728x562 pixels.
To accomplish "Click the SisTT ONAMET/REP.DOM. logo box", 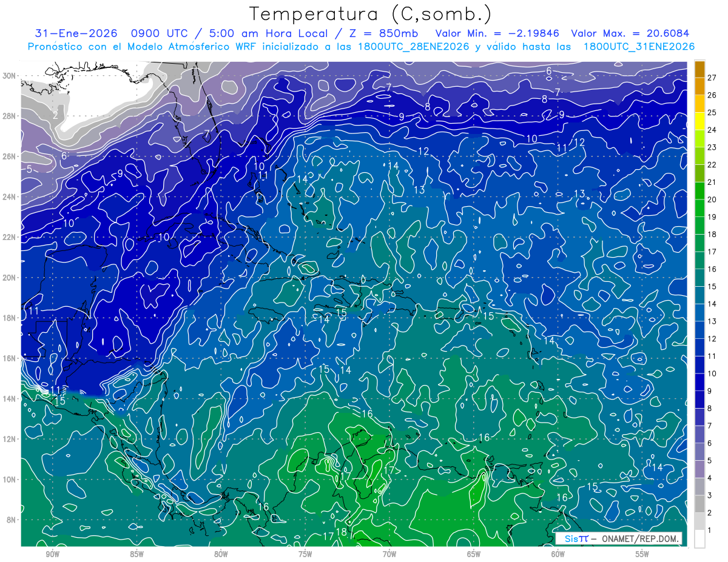I will (x=619, y=538).
